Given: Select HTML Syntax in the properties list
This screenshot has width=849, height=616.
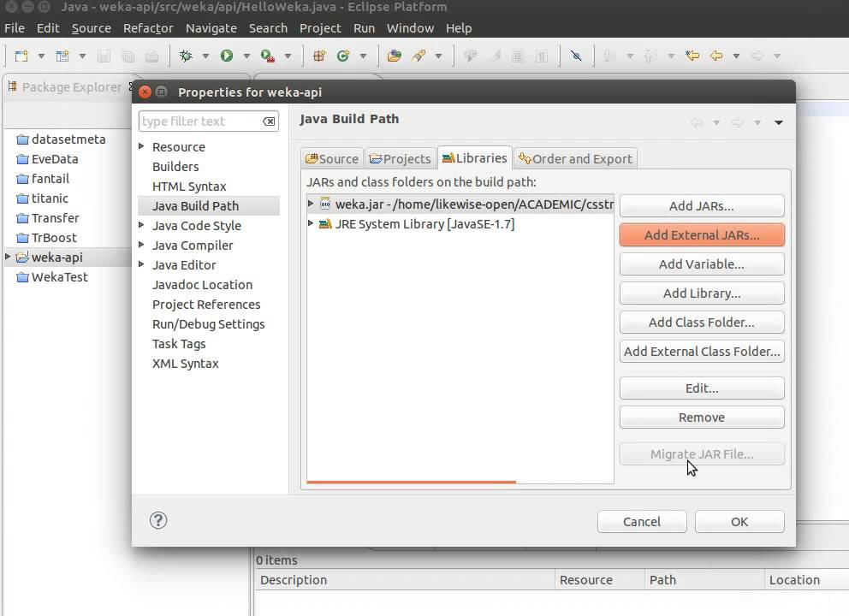Looking at the screenshot, I should [x=189, y=187].
